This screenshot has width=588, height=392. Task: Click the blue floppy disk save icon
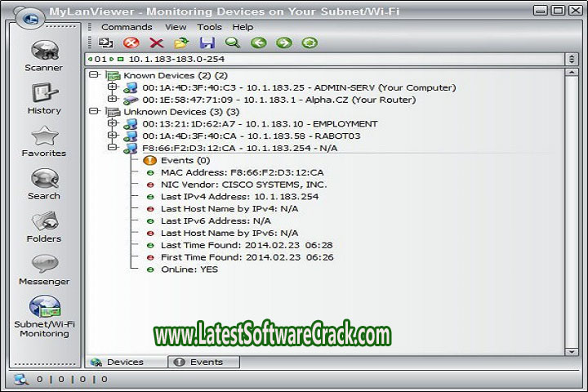pyautogui.click(x=207, y=42)
